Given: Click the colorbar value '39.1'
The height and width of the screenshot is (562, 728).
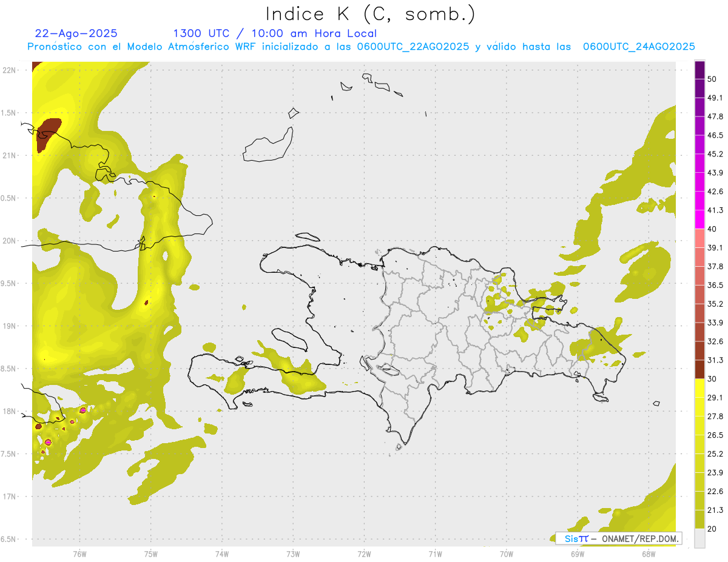Looking at the screenshot, I should (x=715, y=247).
